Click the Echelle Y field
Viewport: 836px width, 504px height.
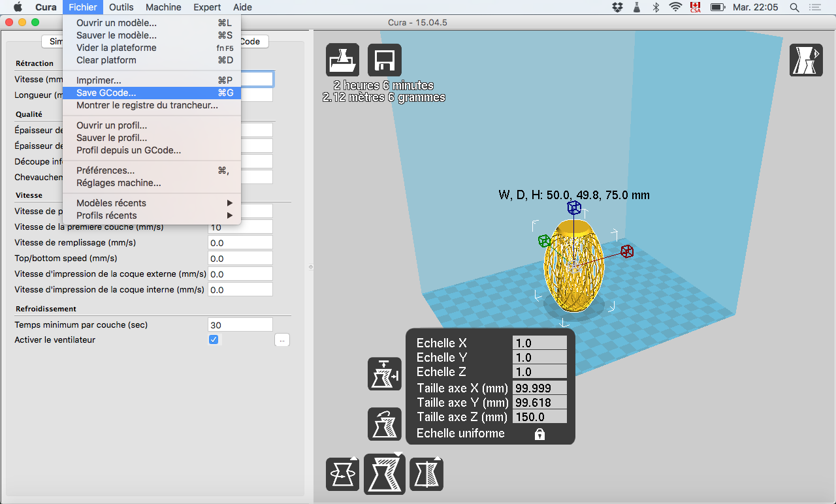(539, 357)
